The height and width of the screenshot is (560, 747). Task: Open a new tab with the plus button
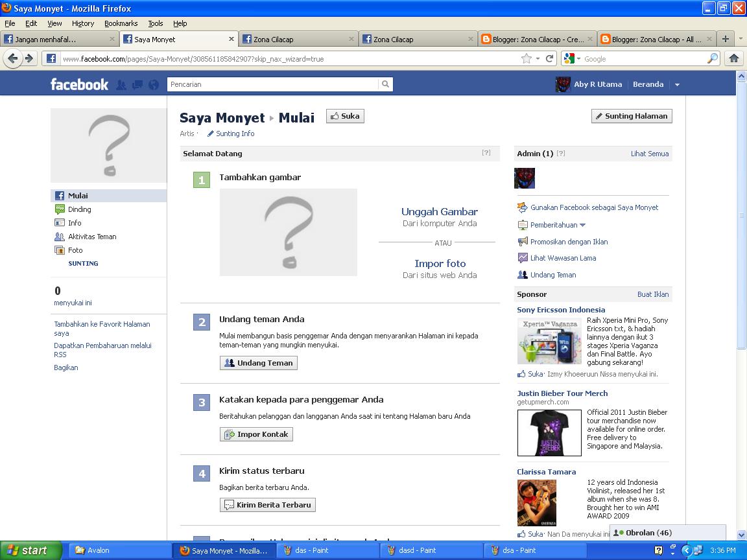[x=726, y=39]
